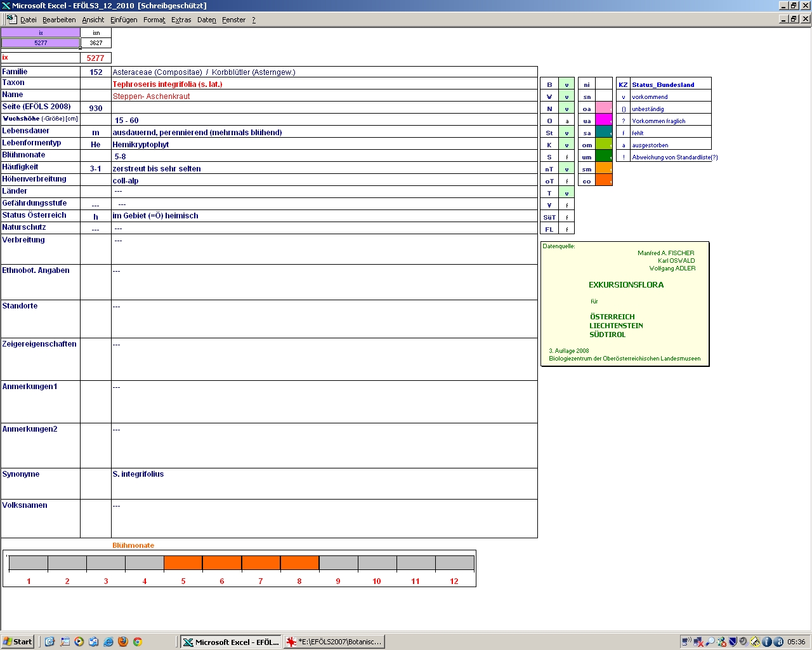Click the blue shield tray icon
Screen dimensions: 812x650
[733, 642]
